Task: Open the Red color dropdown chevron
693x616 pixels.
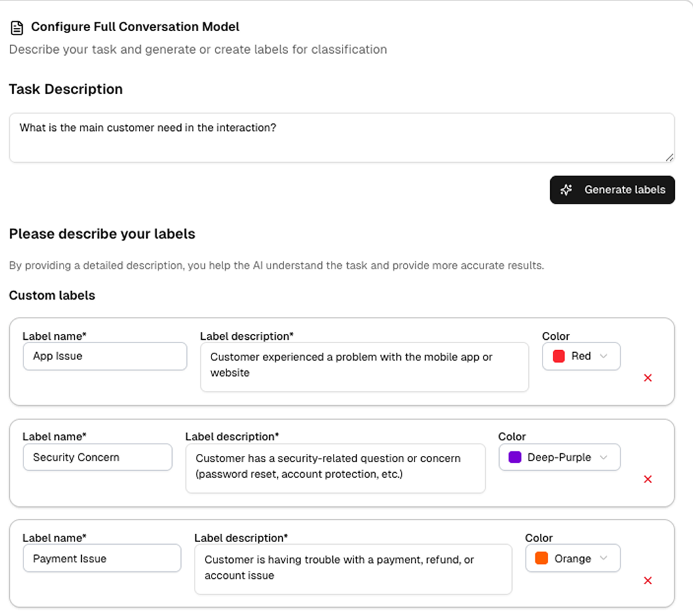Action: [603, 357]
